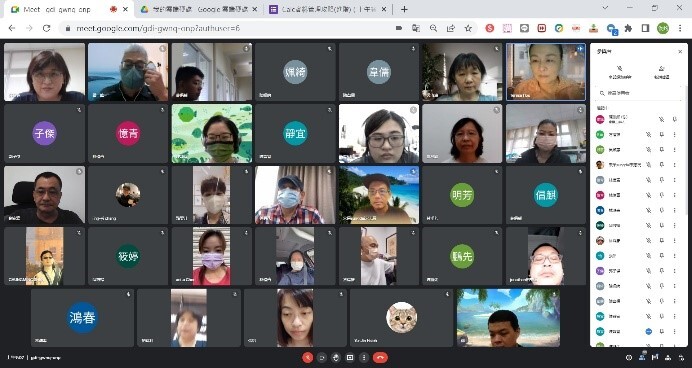Switch to the purple Google Forms tab

[328, 10]
